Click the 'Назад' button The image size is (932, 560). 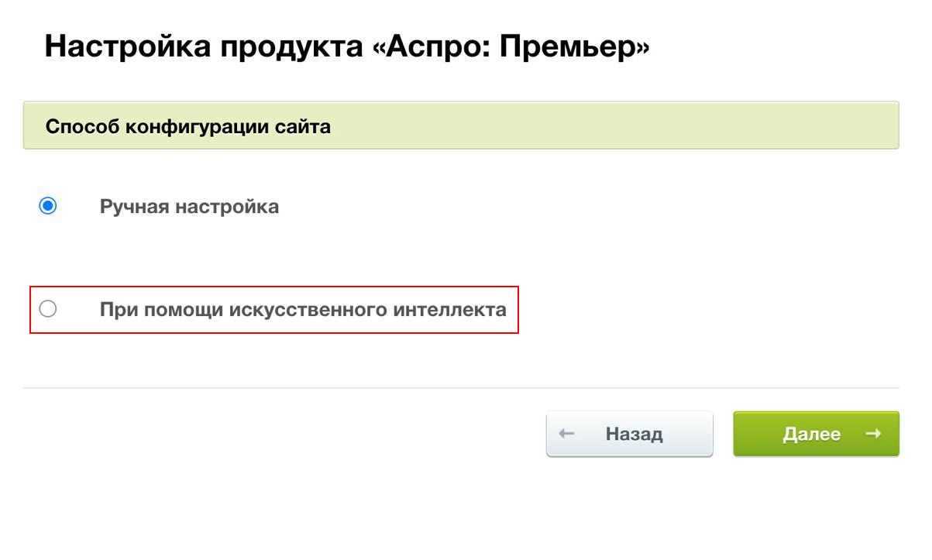click(x=629, y=434)
